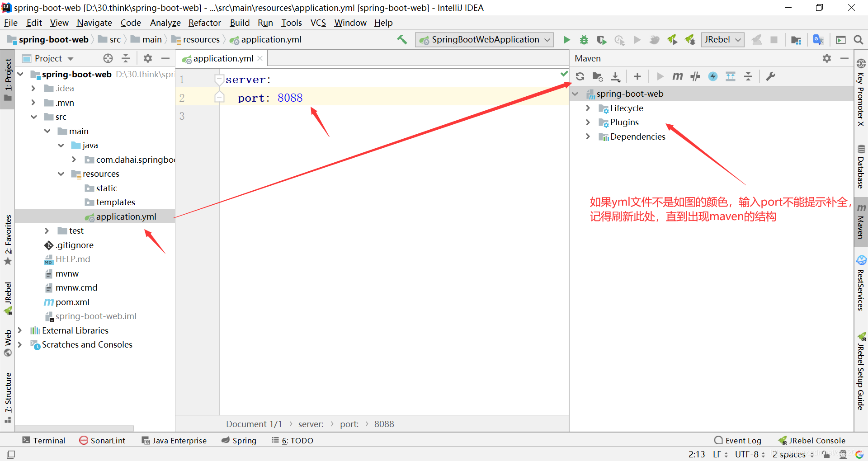Hide the Project tool window
The width and height of the screenshot is (868, 461).
click(x=165, y=58)
